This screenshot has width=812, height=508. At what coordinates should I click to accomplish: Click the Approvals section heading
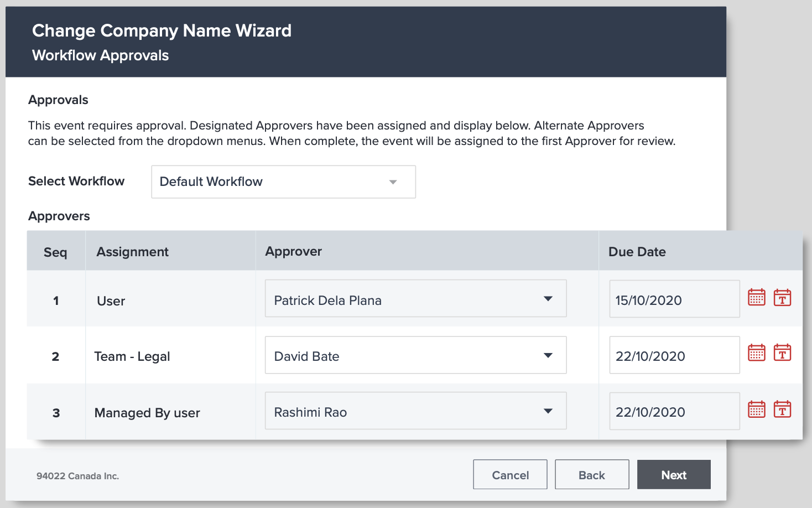click(x=58, y=100)
